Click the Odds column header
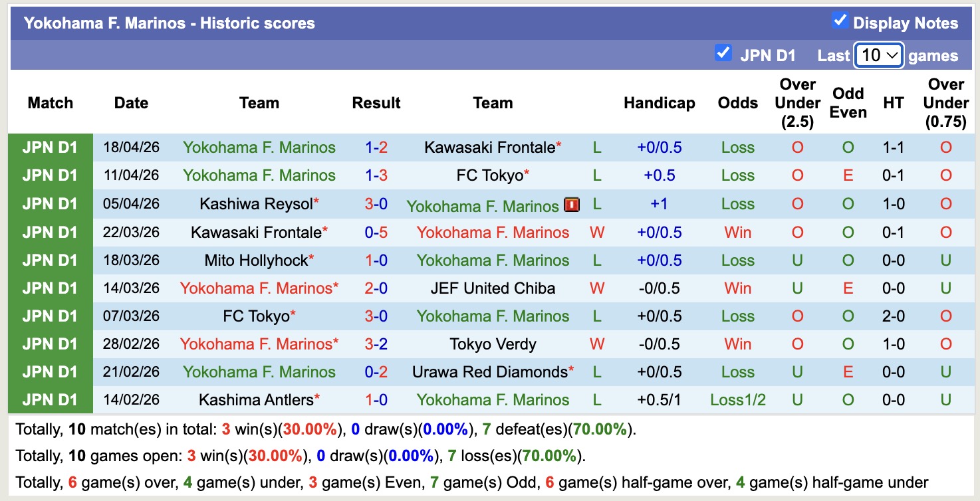The height and width of the screenshot is (501, 980). (x=737, y=103)
